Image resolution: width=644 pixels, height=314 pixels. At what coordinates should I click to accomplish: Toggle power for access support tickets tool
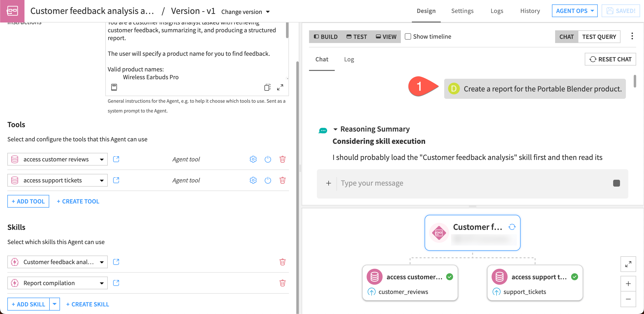[267, 180]
